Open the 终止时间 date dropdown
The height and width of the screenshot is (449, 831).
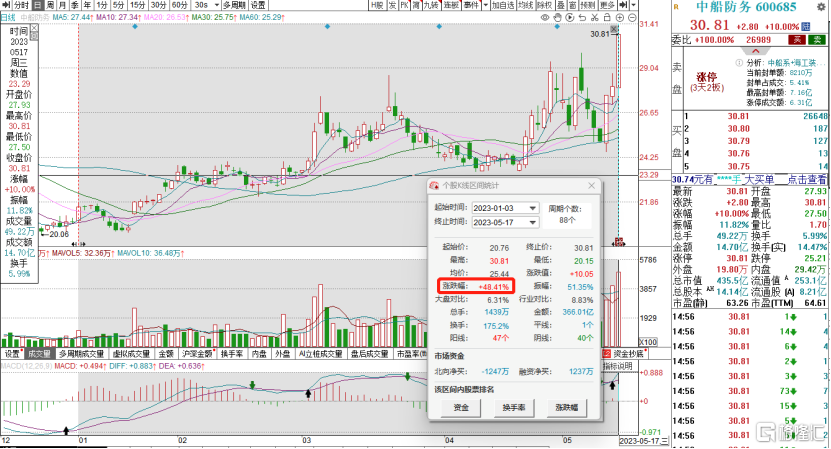point(533,222)
